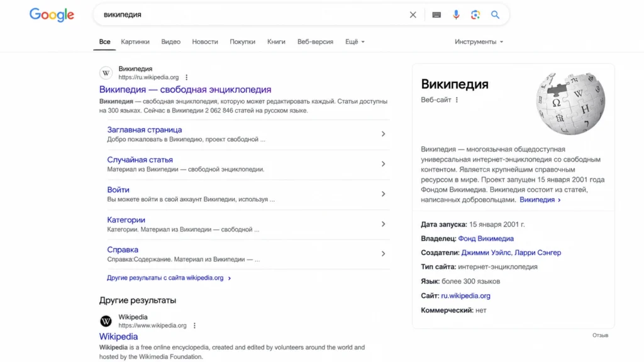
Task: Click the Язык: более 300 языков text
Action: (460, 282)
